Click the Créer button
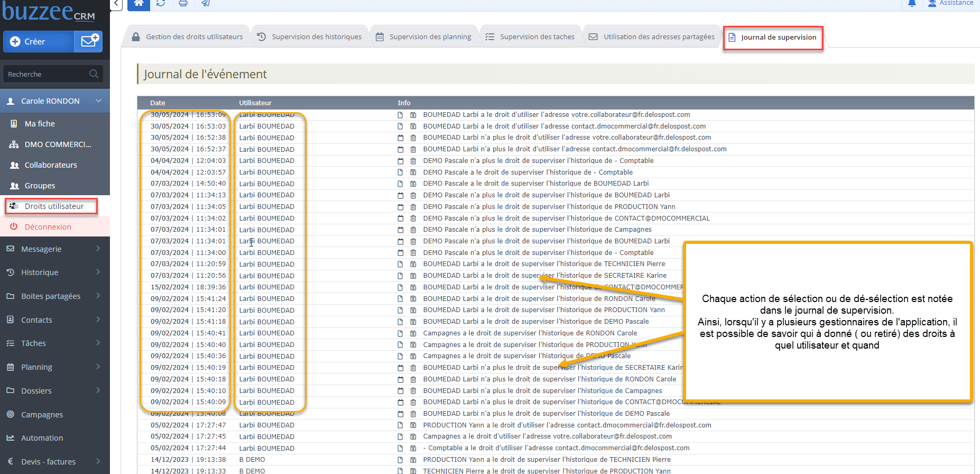The width and height of the screenshot is (980, 474). pos(38,41)
